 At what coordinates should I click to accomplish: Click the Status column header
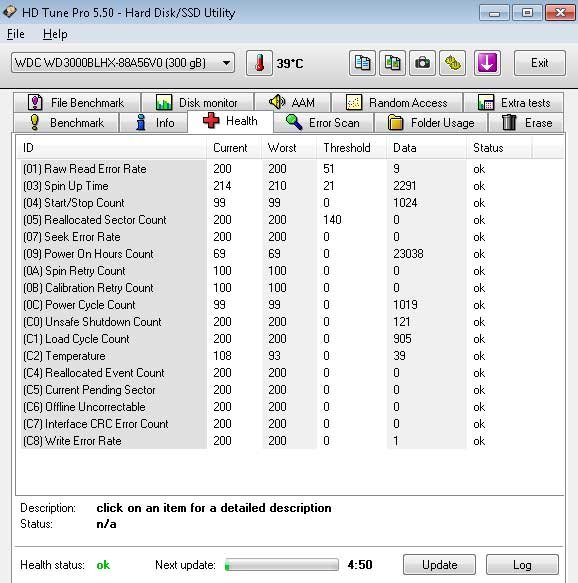click(499, 148)
